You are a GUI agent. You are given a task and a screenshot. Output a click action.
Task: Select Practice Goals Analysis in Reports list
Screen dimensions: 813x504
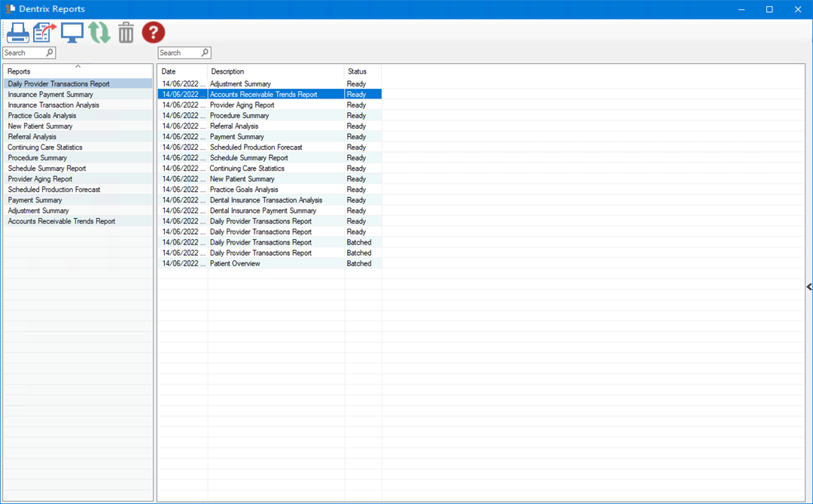pos(42,116)
